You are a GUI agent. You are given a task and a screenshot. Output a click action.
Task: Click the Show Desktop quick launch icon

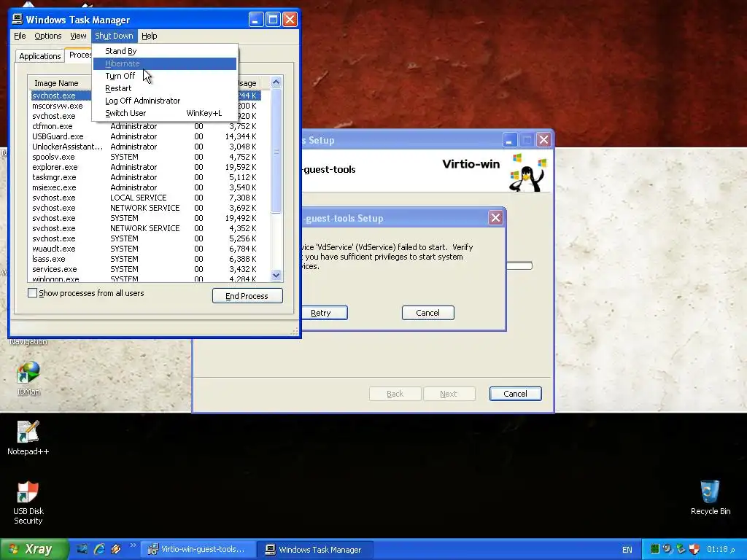pos(82,549)
